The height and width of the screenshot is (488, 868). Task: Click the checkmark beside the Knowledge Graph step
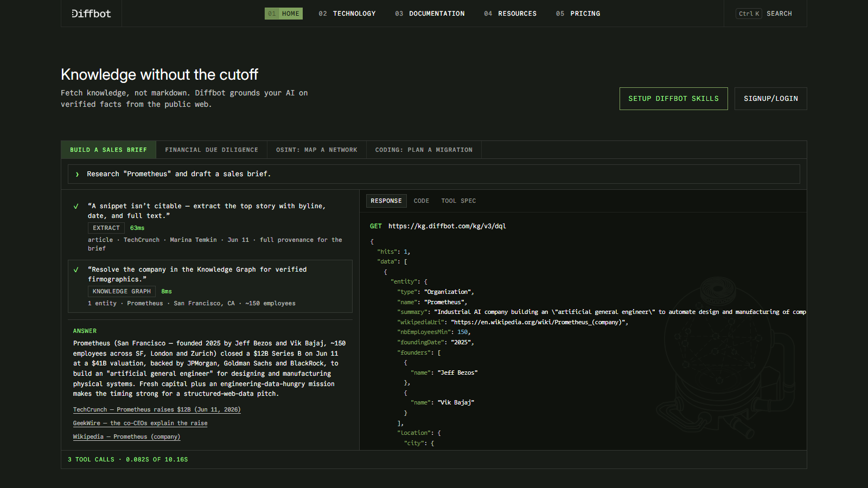[76, 269]
